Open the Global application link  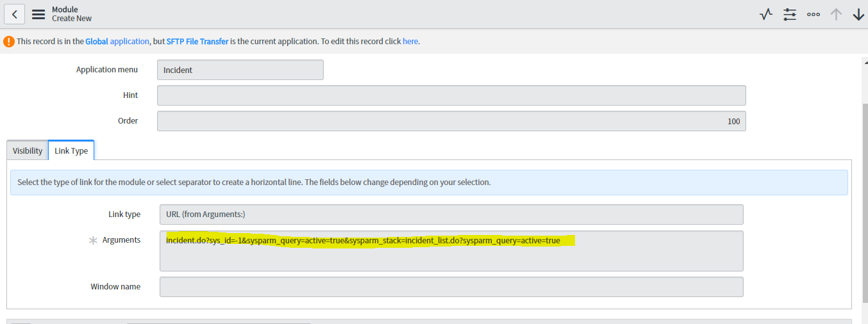(x=117, y=41)
